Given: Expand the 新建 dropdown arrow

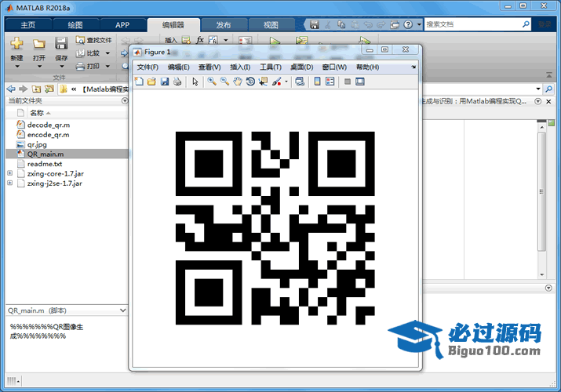Looking at the screenshot, I should (x=16, y=67).
